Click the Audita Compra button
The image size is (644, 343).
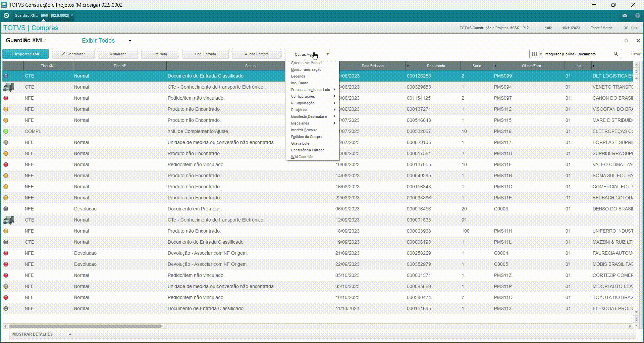pyautogui.click(x=257, y=54)
